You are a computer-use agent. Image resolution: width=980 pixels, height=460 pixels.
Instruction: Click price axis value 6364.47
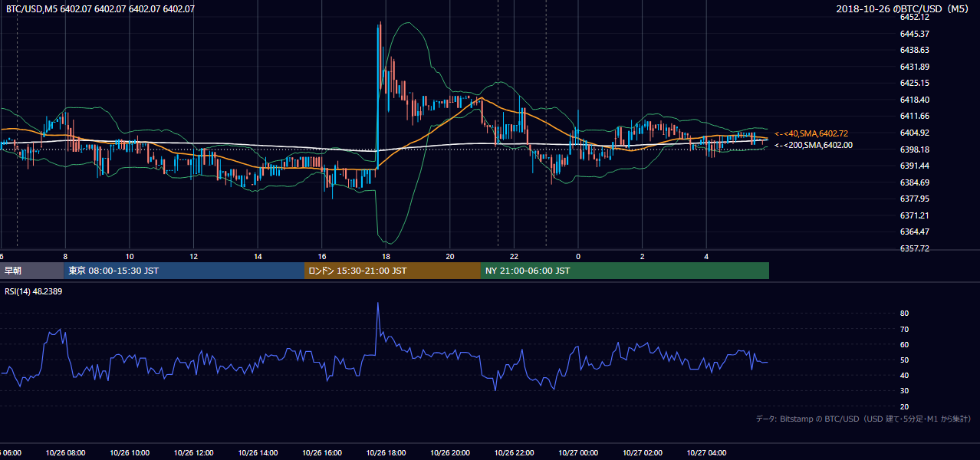[x=915, y=232]
